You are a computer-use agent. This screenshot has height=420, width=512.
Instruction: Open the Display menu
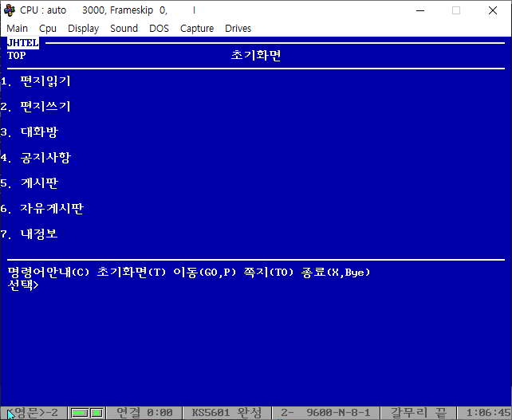click(83, 28)
